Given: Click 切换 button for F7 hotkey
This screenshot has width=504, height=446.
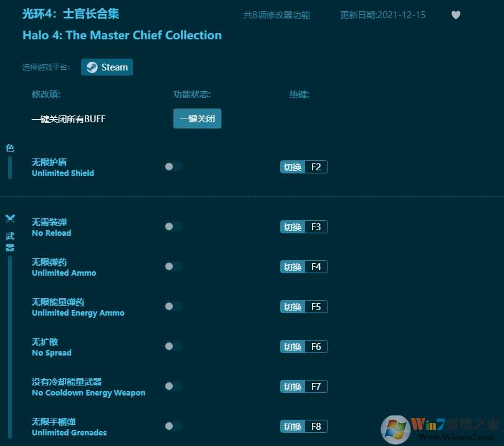Looking at the screenshot, I should 292,386.
